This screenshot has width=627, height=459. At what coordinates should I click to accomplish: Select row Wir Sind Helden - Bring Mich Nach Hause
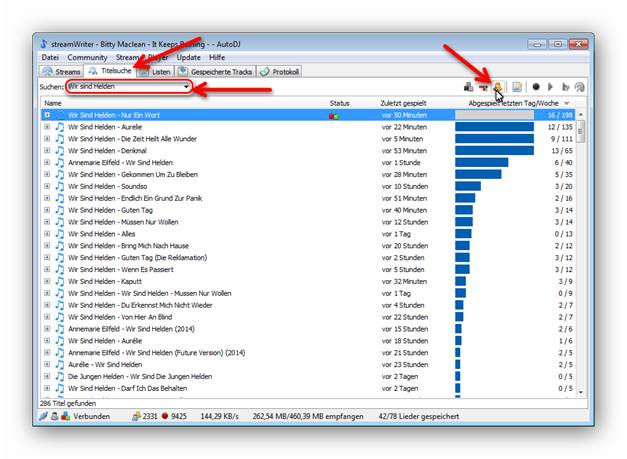pyautogui.click(x=308, y=245)
